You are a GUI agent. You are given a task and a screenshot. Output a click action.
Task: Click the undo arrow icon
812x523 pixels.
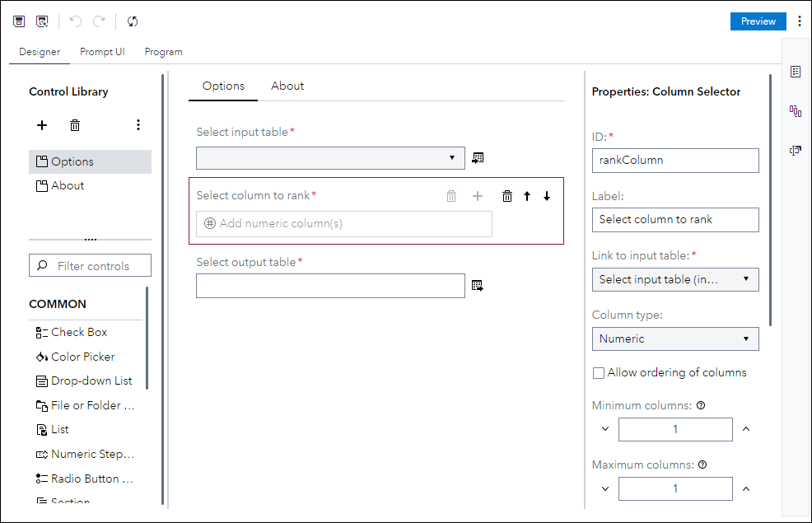point(76,21)
